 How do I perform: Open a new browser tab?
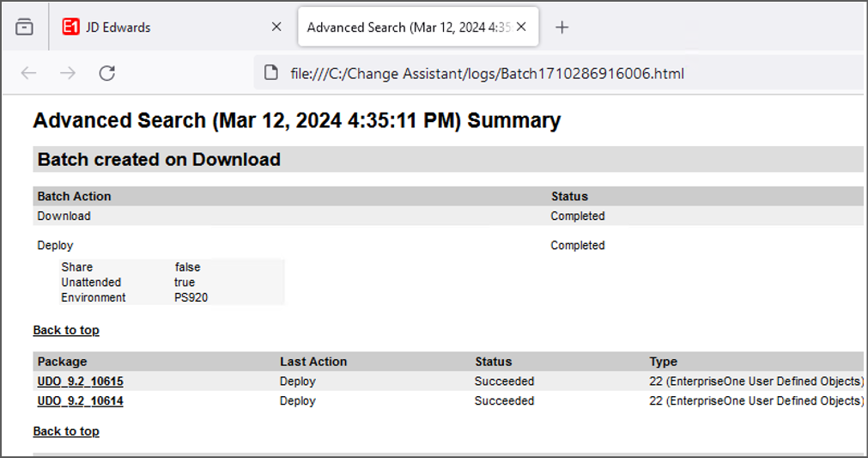pyautogui.click(x=561, y=27)
